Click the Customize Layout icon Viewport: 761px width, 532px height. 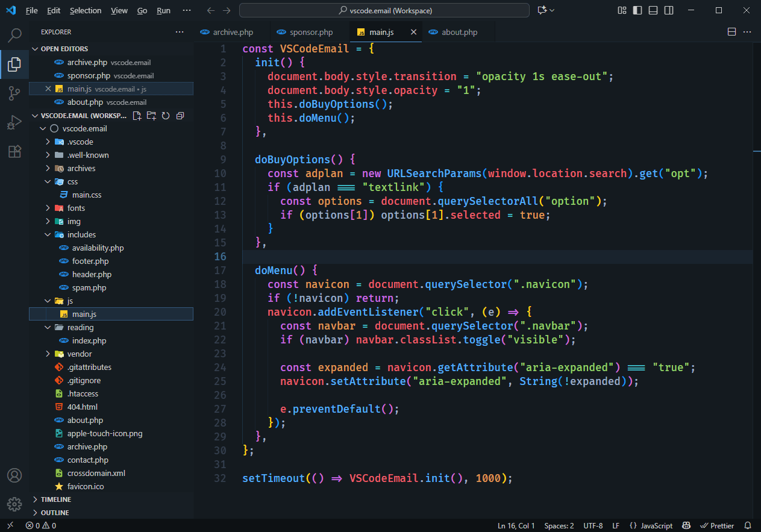click(x=622, y=10)
